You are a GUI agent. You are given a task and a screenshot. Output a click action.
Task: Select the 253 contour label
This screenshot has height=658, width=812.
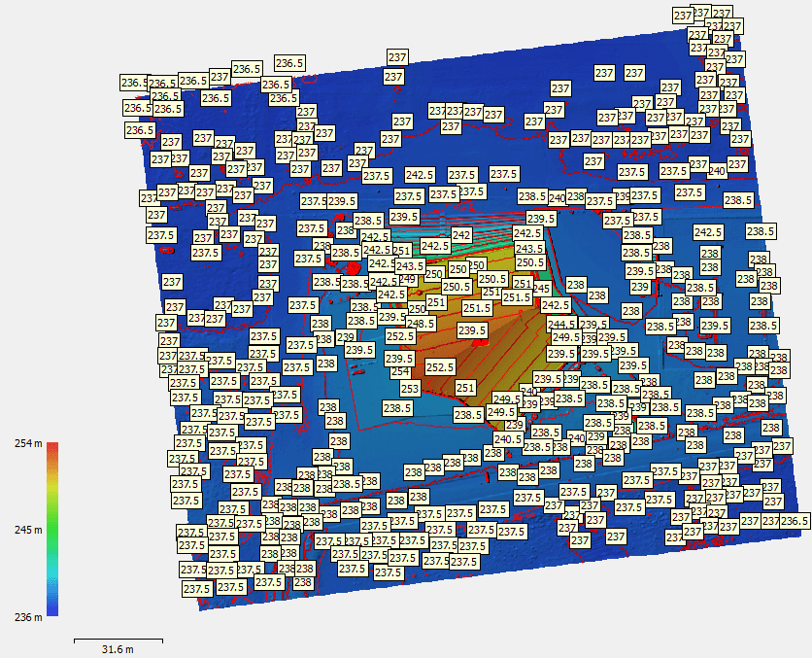410,389
